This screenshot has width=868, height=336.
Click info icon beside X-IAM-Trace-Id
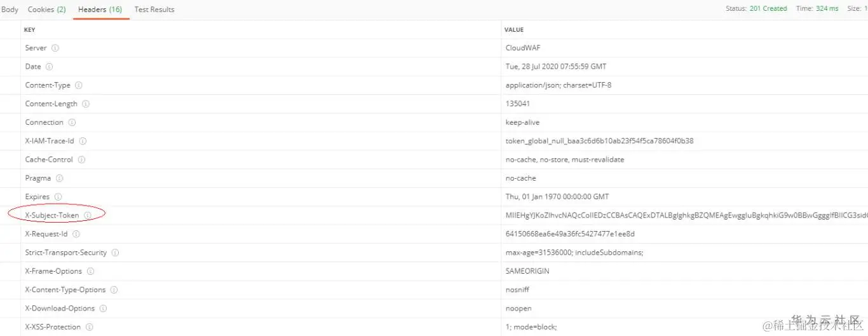tap(83, 141)
